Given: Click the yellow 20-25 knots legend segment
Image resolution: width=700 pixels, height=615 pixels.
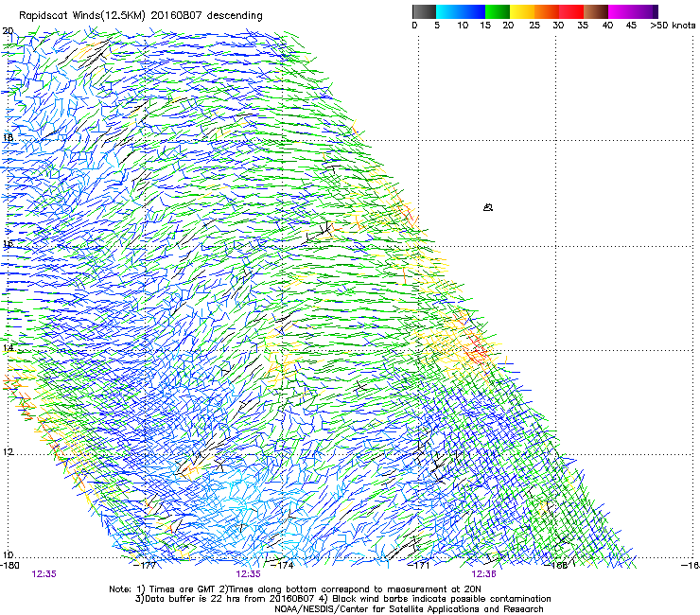Looking at the screenshot, I should coord(522,11).
